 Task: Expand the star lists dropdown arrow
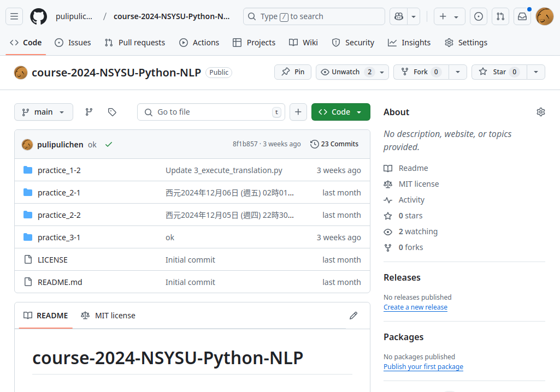(x=535, y=72)
